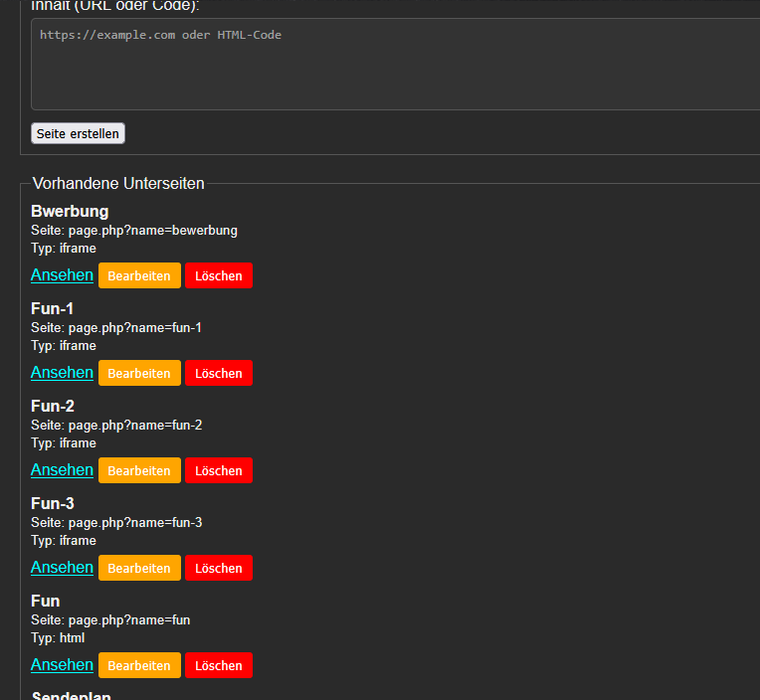
Task: View the Fun-1 page via Ansehen
Action: coord(62,373)
